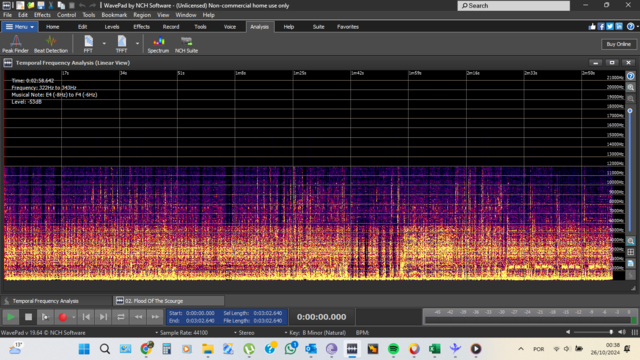Zoom in on the frequency axis
Image resolution: width=640 pixels, height=360 pixels.
[631, 87]
